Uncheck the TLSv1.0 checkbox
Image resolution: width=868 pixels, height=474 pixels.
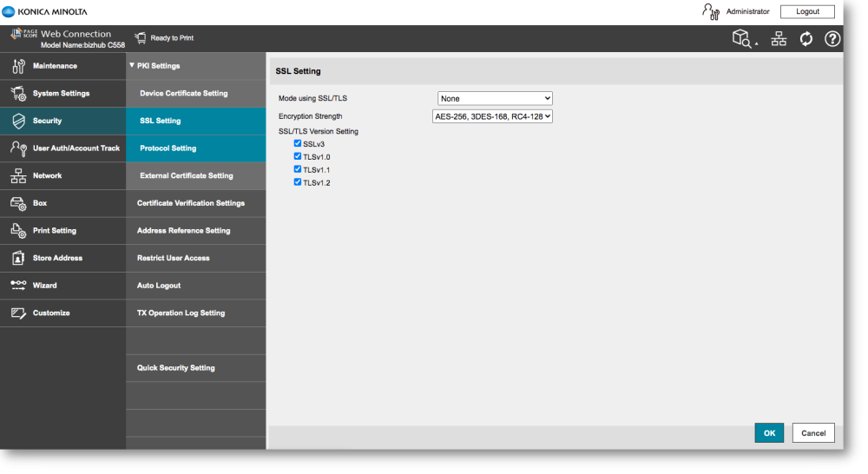coord(297,156)
